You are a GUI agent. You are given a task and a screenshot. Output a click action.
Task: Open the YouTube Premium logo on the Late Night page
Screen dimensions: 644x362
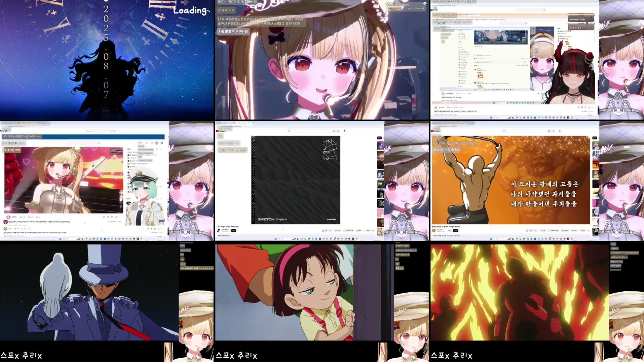point(221,131)
